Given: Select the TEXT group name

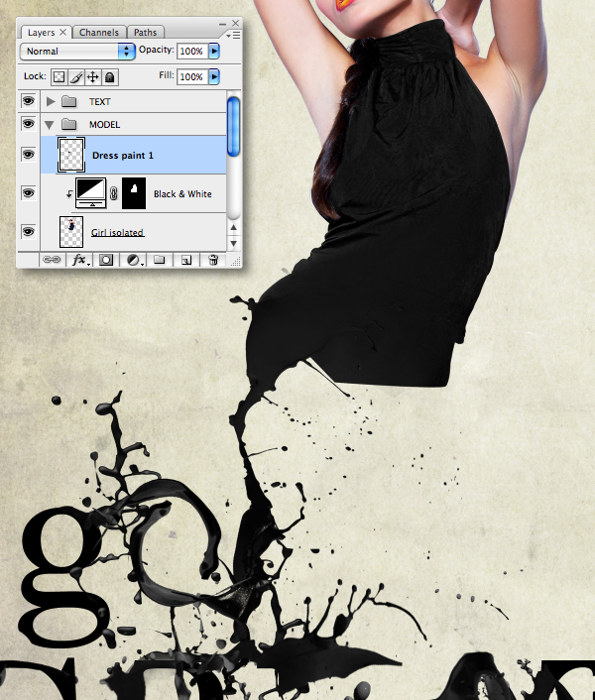Looking at the screenshot, I should [x=99, y=102].
